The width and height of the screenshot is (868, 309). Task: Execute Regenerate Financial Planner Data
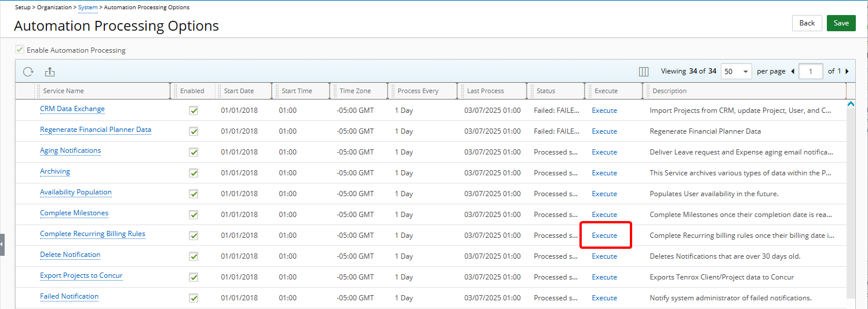click(604, 131)
